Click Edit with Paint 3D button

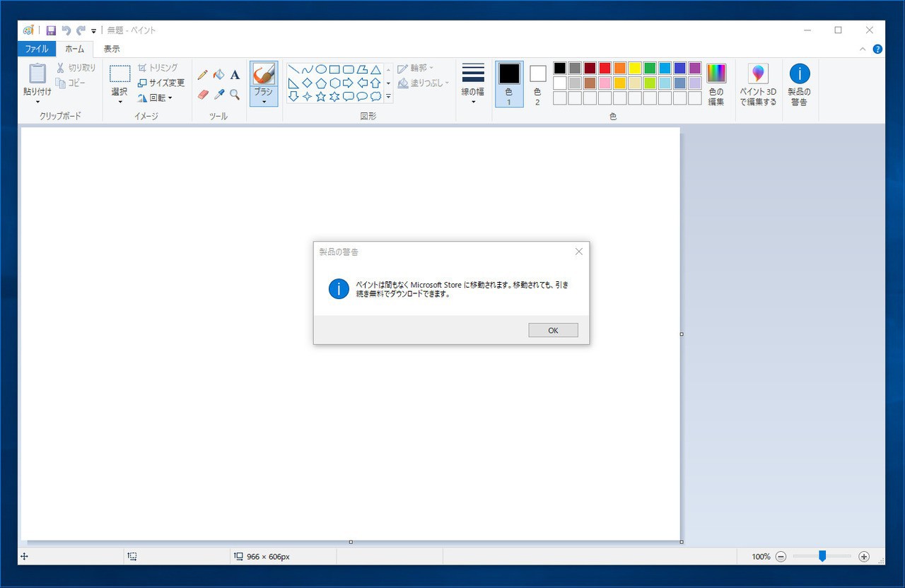click(x=758, y=83)
